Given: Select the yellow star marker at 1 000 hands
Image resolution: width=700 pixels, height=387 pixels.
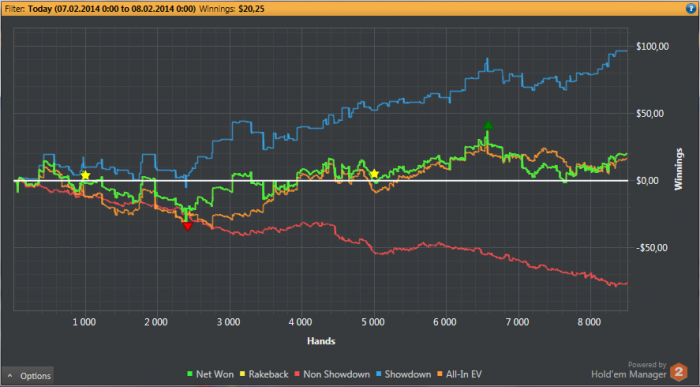Looking at the screenshot, I should [x=85, y=175].
